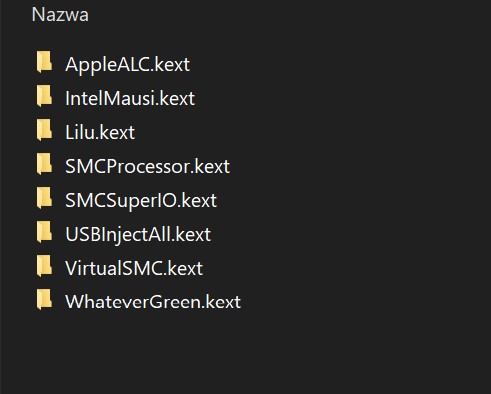Select the Lilu.kext folder icon

44,130
